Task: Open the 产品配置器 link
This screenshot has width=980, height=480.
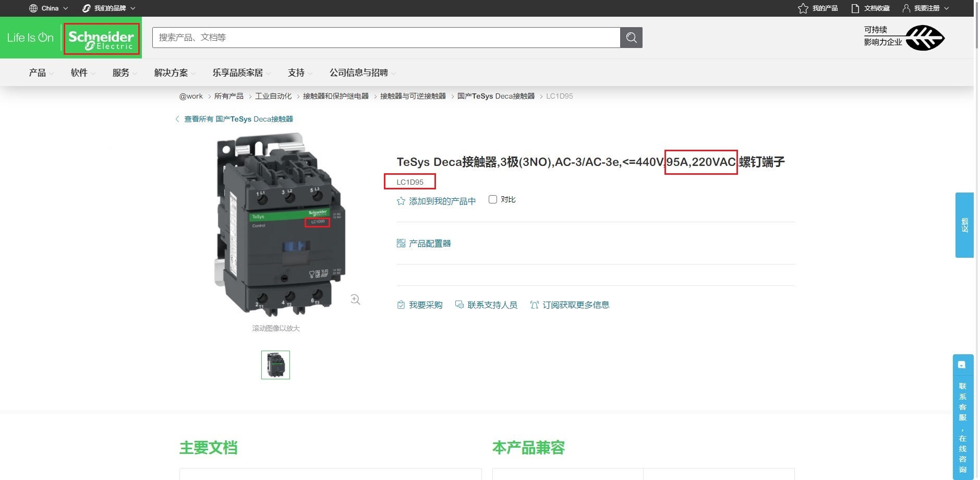Action: tap(430, 243)
